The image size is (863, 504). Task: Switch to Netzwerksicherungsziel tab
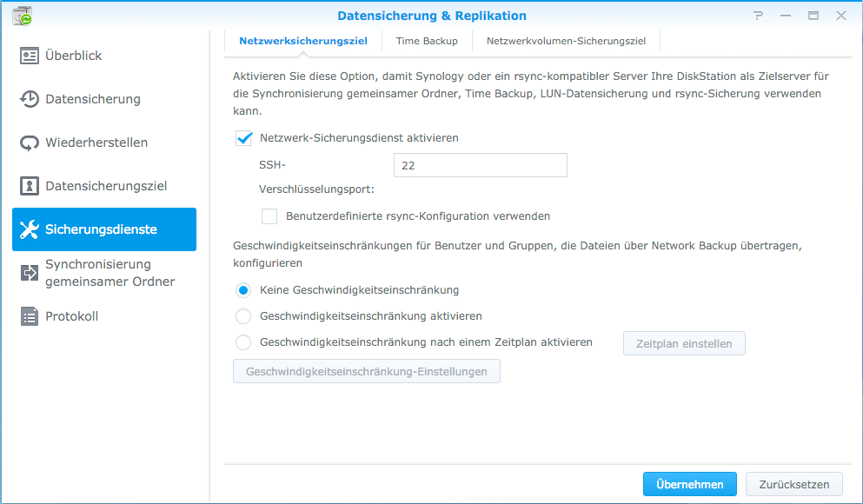(x=303, y=41)
